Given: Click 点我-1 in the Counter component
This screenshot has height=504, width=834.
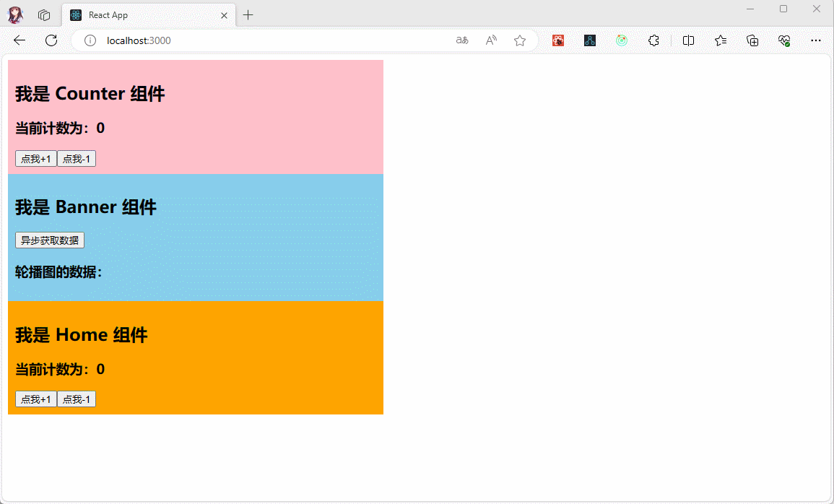Looking at the screenshot, I should (77, 159).
